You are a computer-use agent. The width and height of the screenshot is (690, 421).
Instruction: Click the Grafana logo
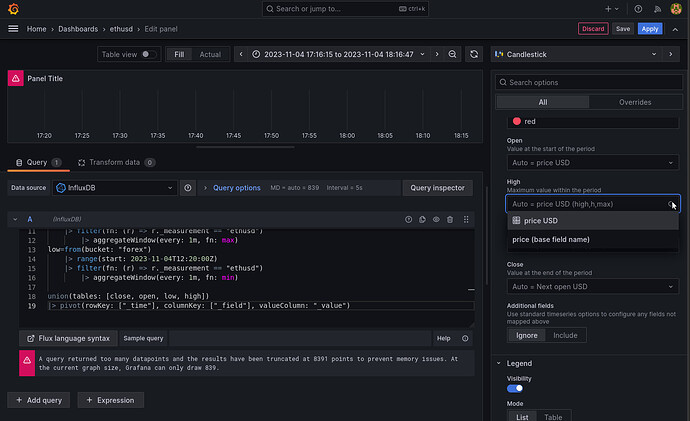12,9
